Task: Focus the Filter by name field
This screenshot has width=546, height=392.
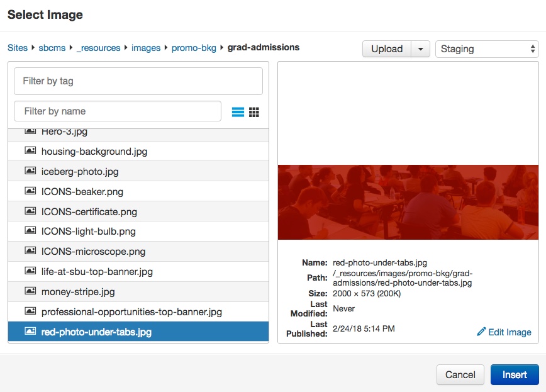Action: pos(118,111)
